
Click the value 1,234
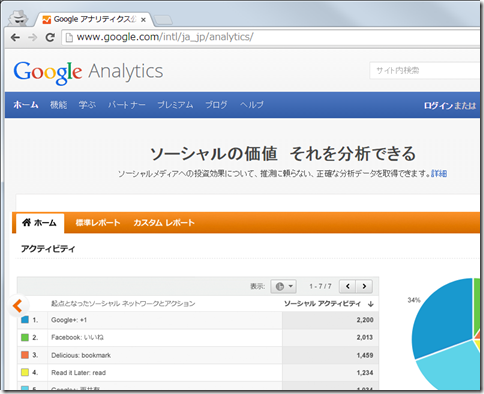tap(365, 373)
